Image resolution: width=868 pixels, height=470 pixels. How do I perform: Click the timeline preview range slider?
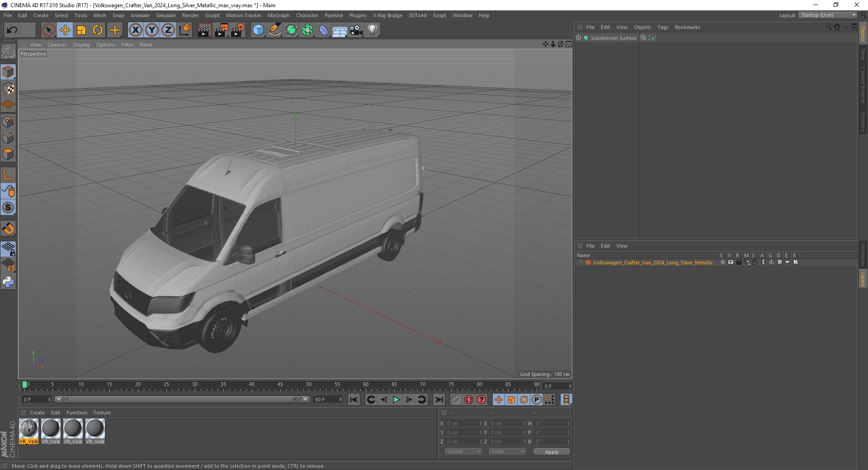click(x=182, y=399)
